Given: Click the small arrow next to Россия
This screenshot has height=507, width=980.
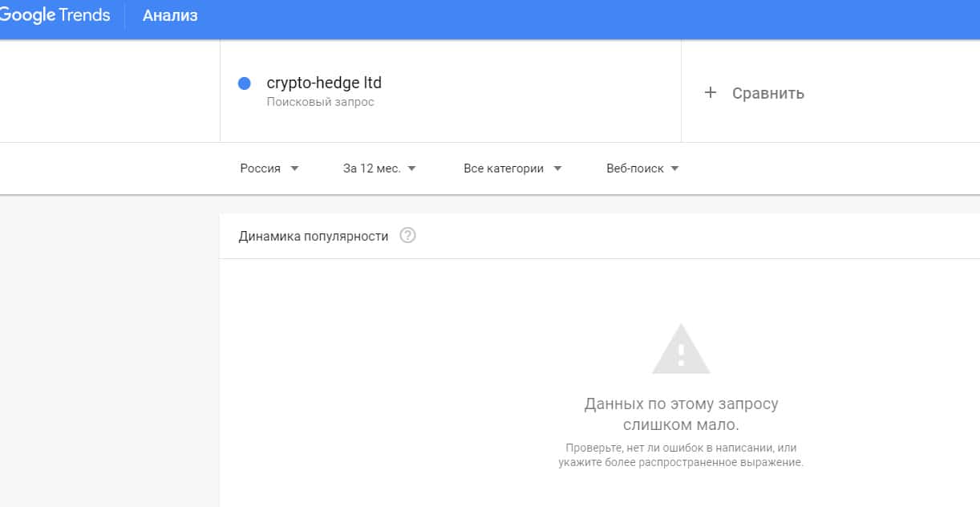Looking at the screenshot, I should [294, 168].
